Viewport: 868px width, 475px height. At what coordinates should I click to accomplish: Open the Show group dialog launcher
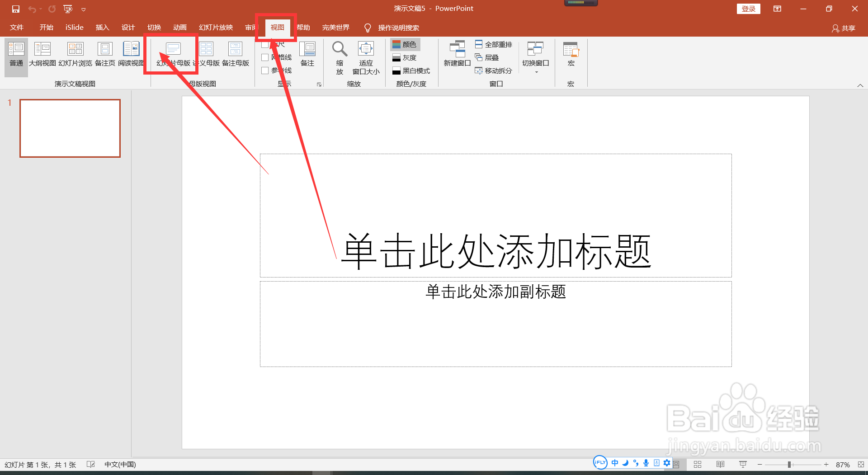pos(319,85)
